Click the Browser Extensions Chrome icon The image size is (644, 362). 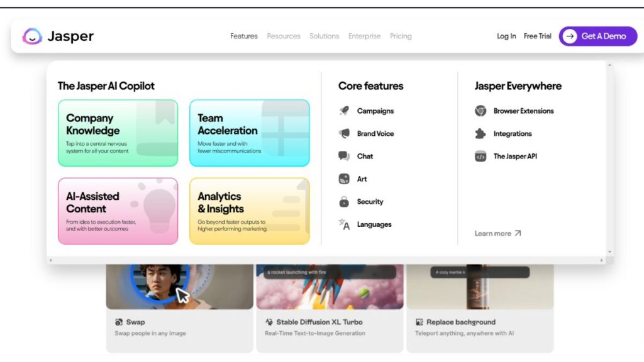(480, 111)
